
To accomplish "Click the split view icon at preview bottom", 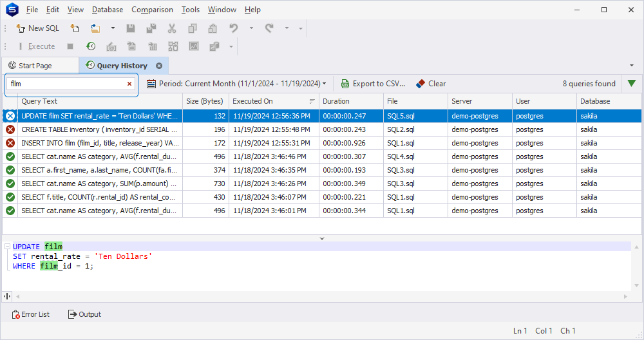I will (x=7, y=296).
